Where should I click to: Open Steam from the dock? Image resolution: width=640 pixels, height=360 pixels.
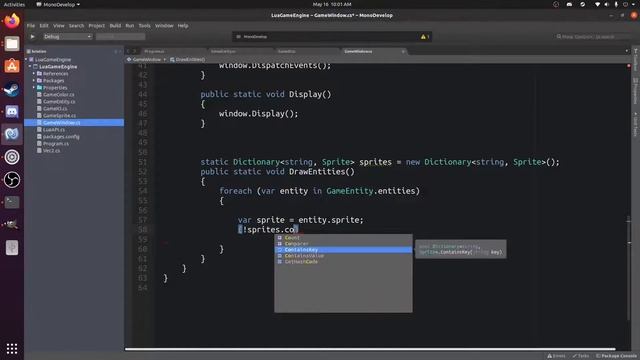[x=12, y=89]
